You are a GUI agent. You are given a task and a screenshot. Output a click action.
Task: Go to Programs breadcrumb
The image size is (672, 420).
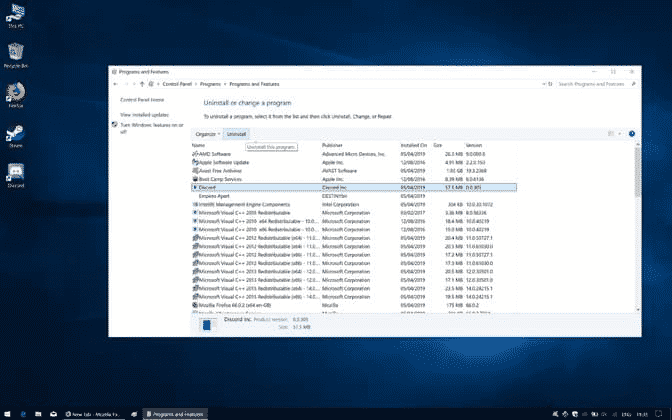210,84
